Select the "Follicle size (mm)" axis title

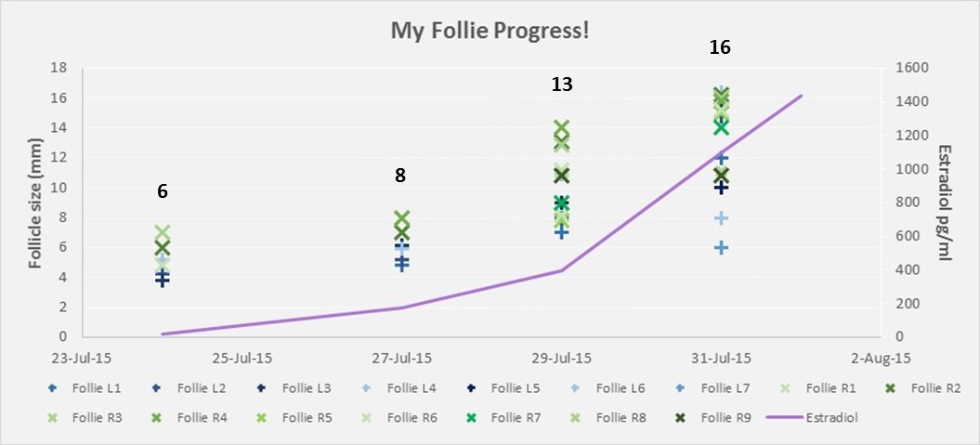coord(35,203)
